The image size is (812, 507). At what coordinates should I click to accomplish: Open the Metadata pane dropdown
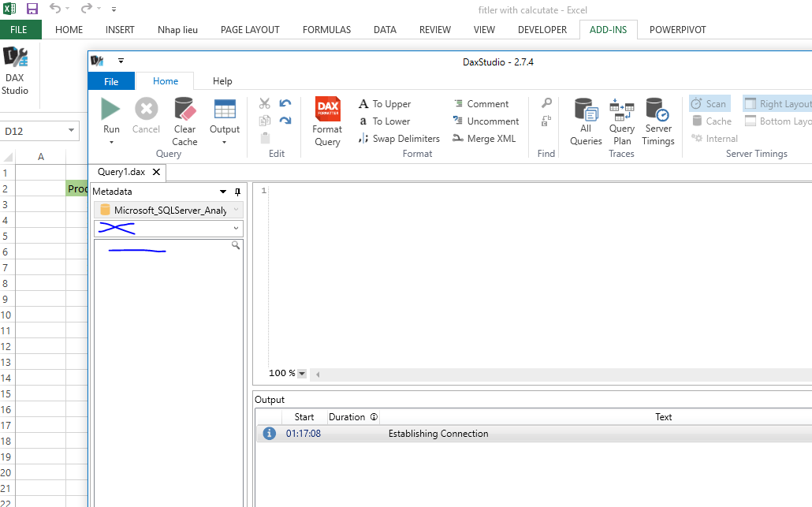tap(222, 191)
